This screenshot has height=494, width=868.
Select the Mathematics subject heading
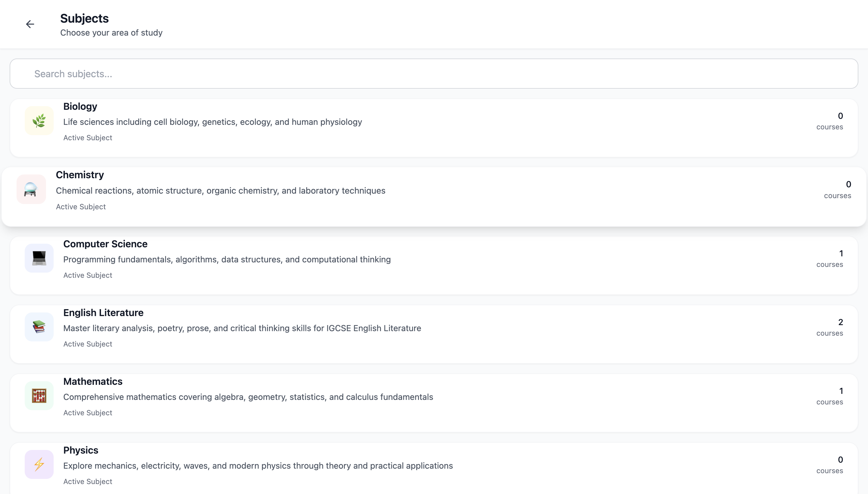point(93,381)
